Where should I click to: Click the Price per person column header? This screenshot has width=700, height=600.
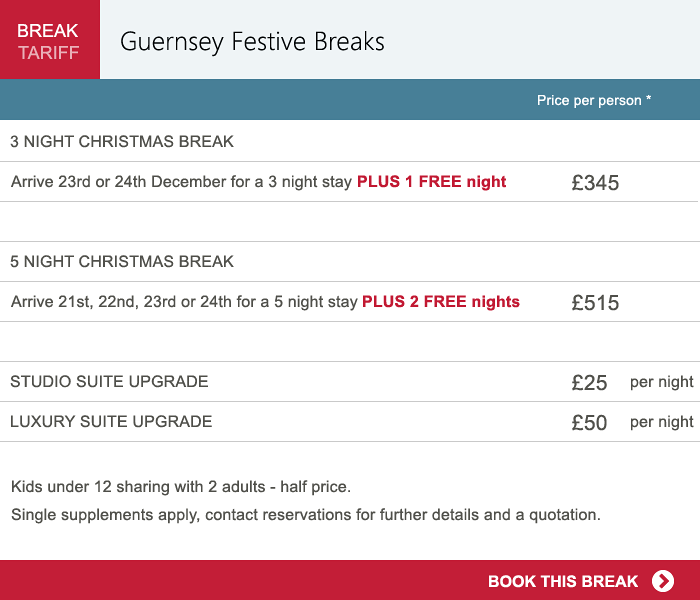(594, 100)
